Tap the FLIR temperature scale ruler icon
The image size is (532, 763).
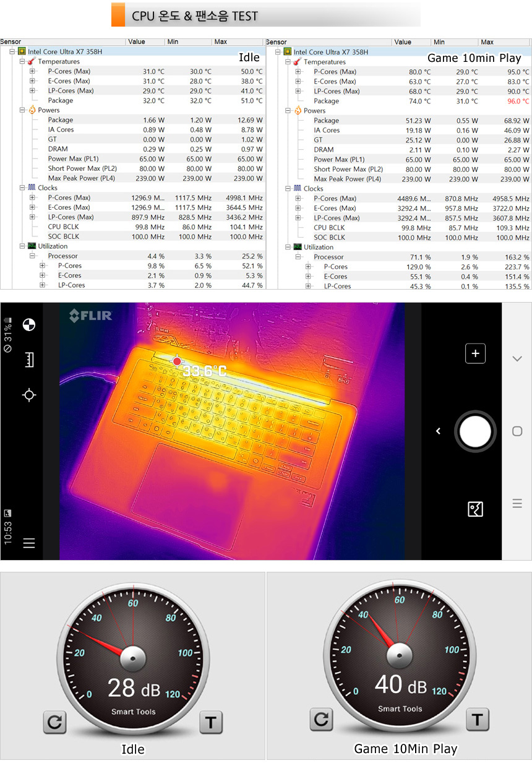[x=29, y=360]
